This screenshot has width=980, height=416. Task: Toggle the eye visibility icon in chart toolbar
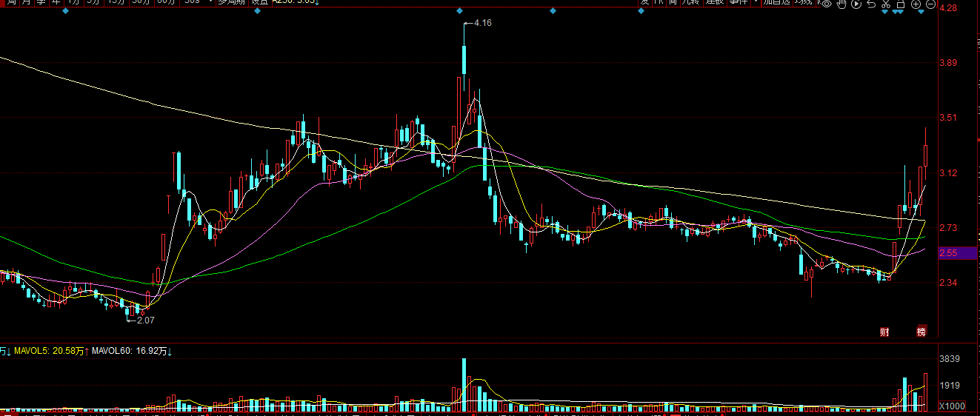827,4
